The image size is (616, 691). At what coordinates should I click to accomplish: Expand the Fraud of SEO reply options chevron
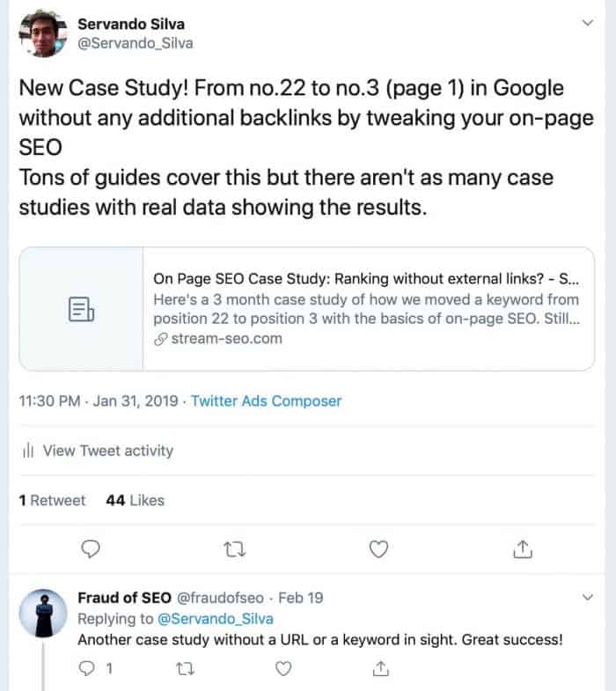(x=587, y=598)
